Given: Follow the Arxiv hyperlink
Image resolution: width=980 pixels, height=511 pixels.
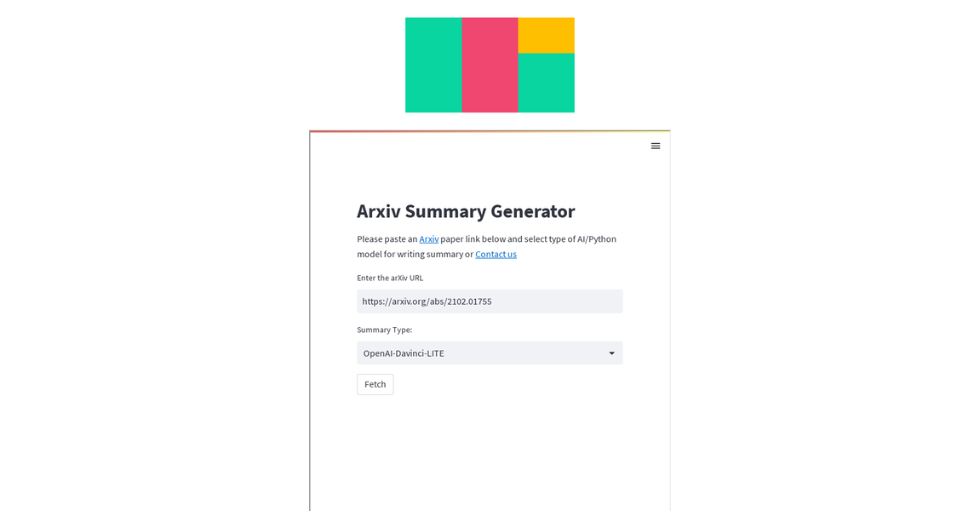Looking at the screenshot, I should point(428,238).
